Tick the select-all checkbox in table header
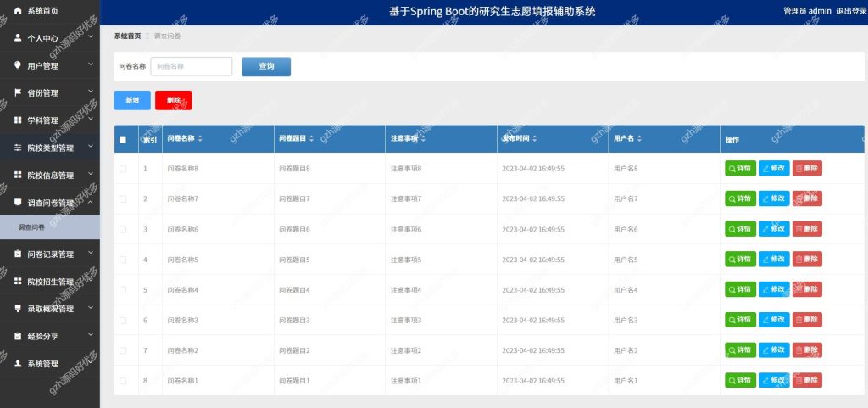Screen dimensions: 868x408 123,139
